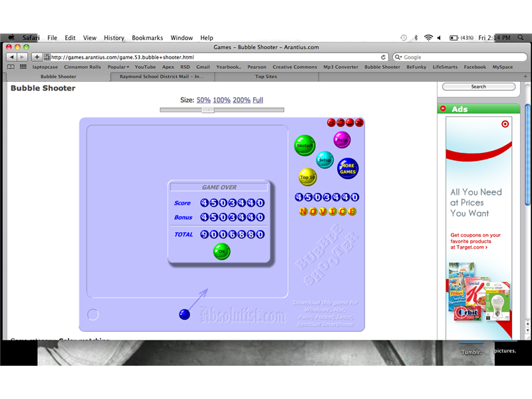
Task: Set game size to 200%
Action: click(241, 100)
